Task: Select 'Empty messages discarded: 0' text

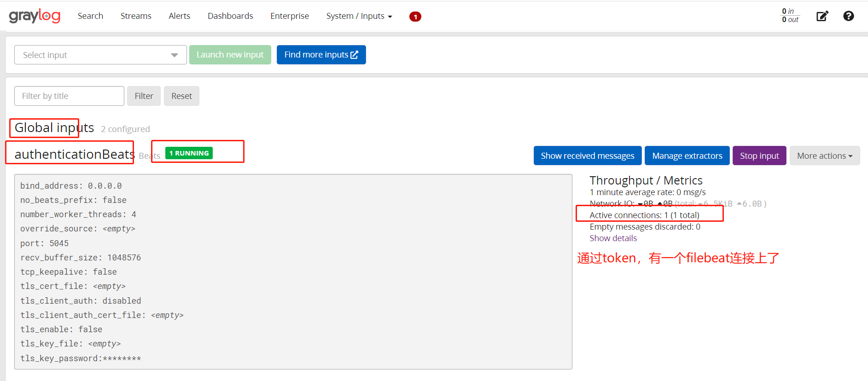Action: [x=645, y=226]
